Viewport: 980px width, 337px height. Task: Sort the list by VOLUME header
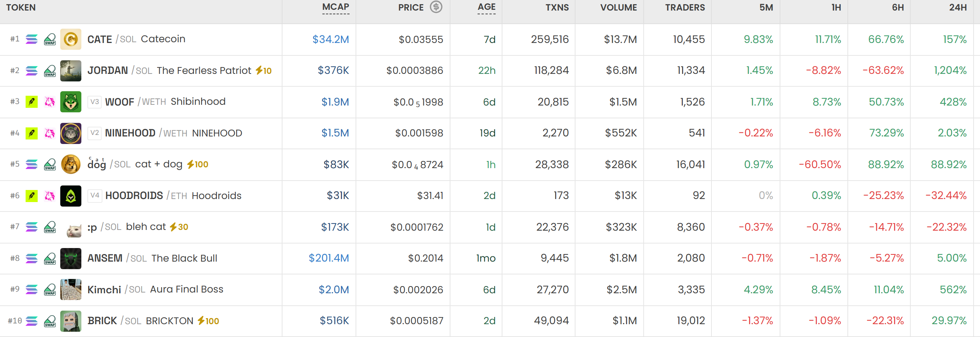(x=618, y=7)
